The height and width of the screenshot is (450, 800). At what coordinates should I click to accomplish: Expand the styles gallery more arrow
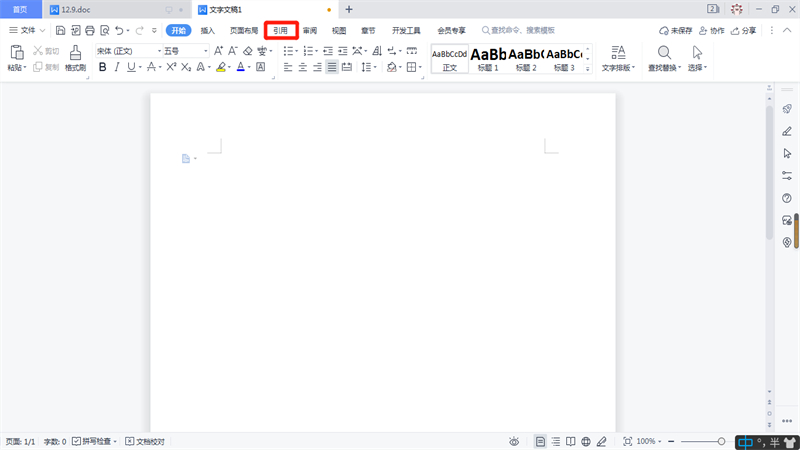click(x=588, y=68)
